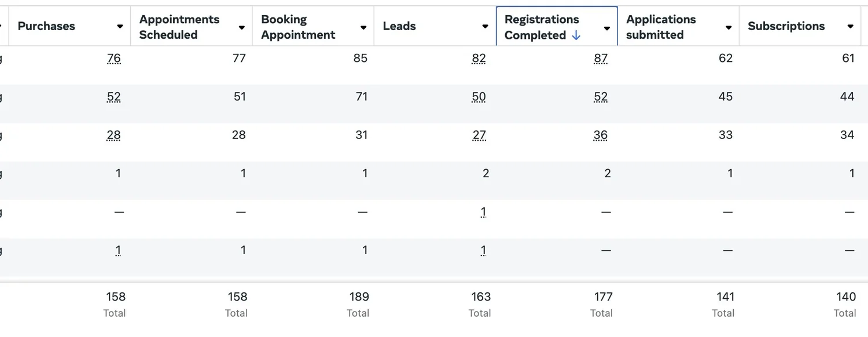The image size is (868, 337).
Task: Click the 158 Total under Purchases
Action: point(115,296)
